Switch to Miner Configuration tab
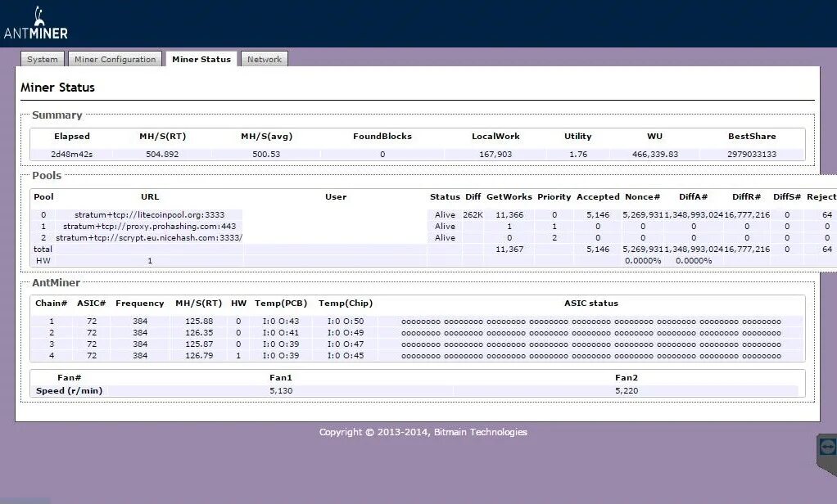Image resolution: width=837 pixels, height=504 pixels. point(115,59)
